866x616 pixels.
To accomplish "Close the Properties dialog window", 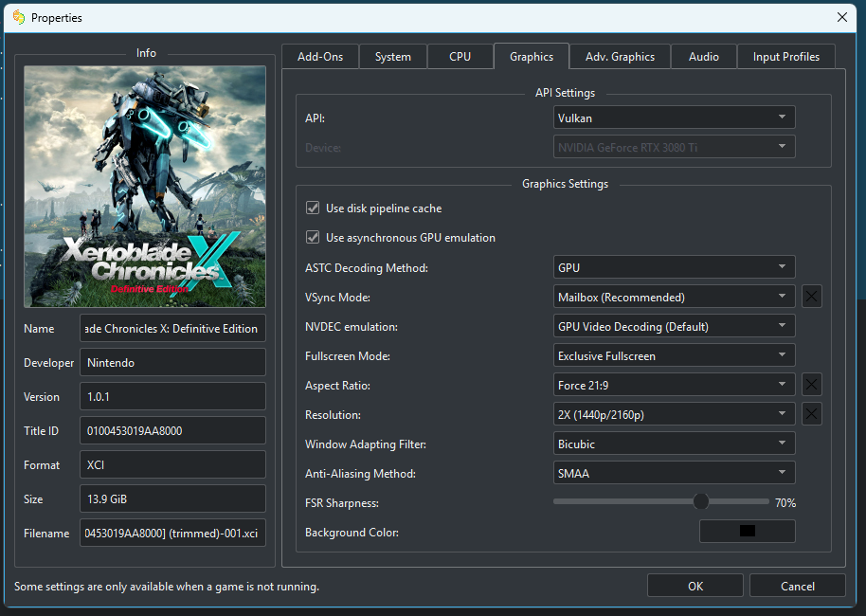I will coord(841,17).
